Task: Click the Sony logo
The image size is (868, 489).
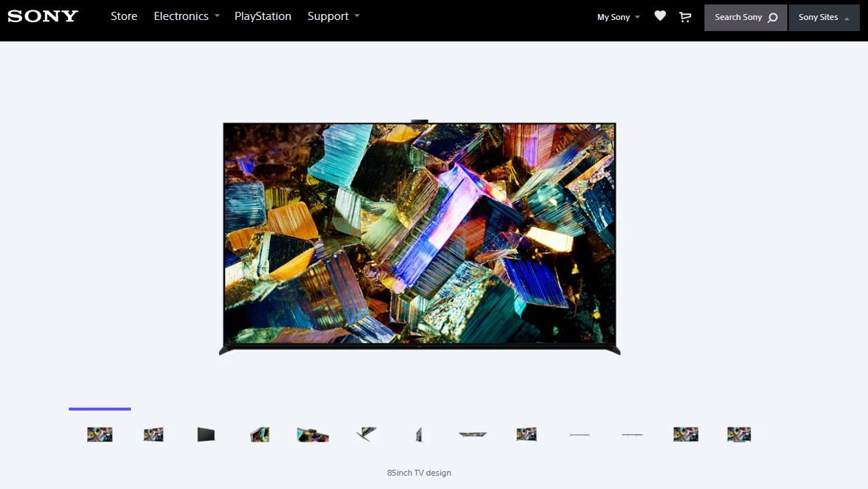Action: click(43, 16)
